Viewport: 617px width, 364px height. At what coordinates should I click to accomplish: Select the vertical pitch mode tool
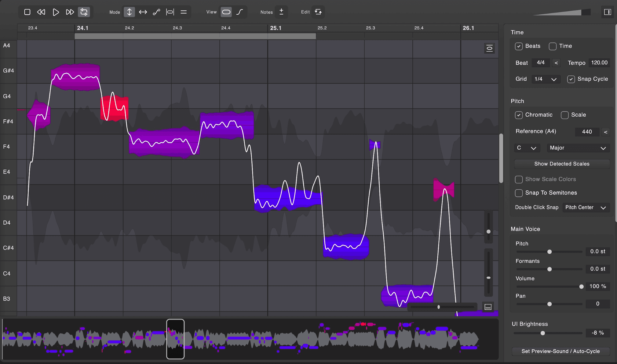(129, 12)
